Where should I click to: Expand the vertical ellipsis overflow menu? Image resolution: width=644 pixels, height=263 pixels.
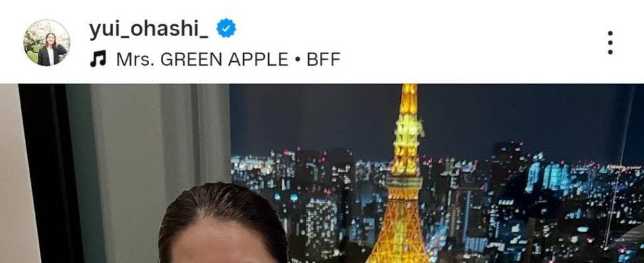click(x=610, y=42)
